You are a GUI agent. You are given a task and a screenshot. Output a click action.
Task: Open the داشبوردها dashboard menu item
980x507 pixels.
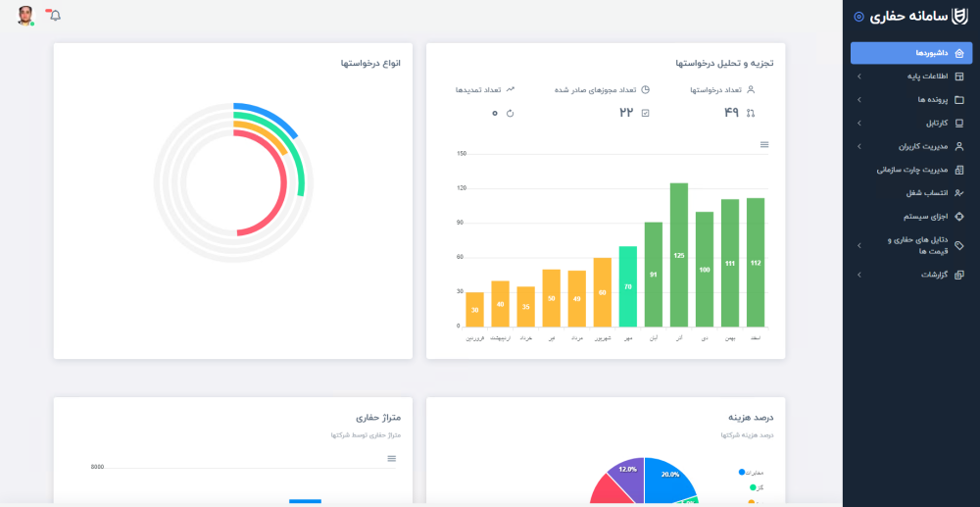pyautogui.click(x=911, y=53)
